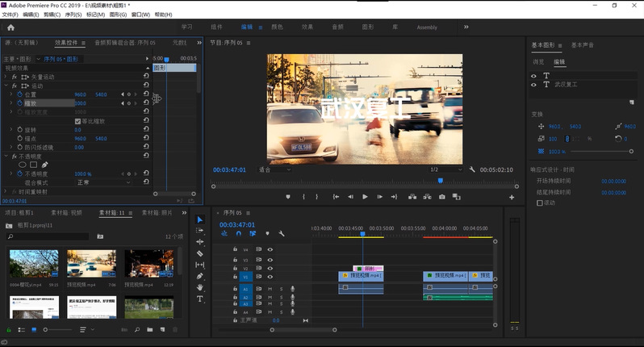Select the Hand tool in toolbar

[200, 287]
